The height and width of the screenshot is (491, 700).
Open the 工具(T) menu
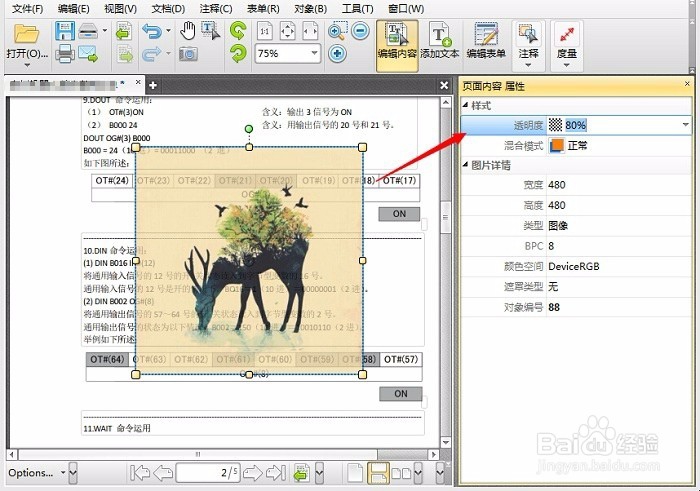[x=358, y=8]
